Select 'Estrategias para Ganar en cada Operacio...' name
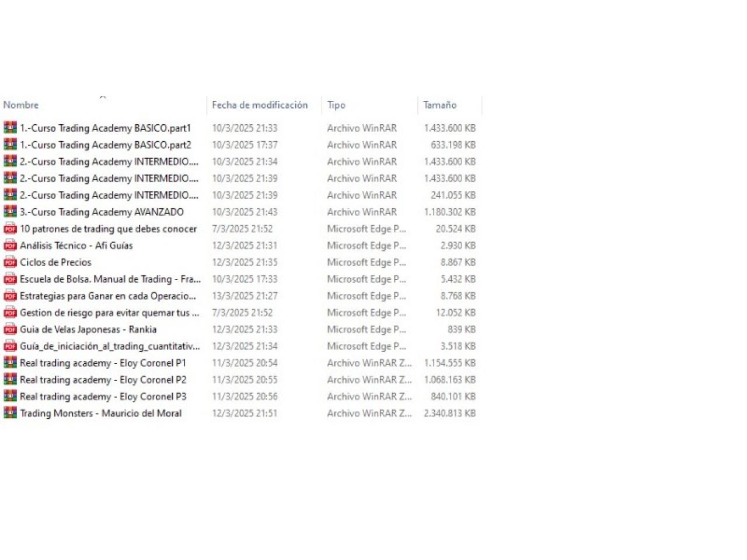This screenshot has width=747, height=560. point(108,296)
